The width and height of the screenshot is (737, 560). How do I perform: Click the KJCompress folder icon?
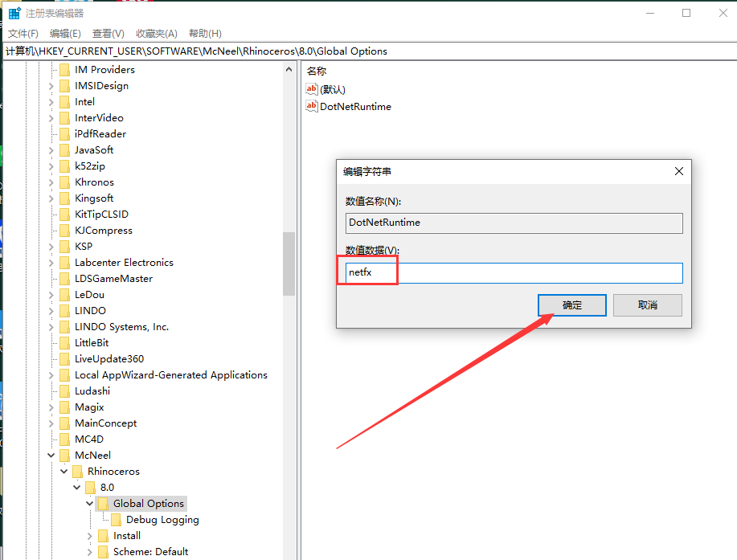pos(65,231)
